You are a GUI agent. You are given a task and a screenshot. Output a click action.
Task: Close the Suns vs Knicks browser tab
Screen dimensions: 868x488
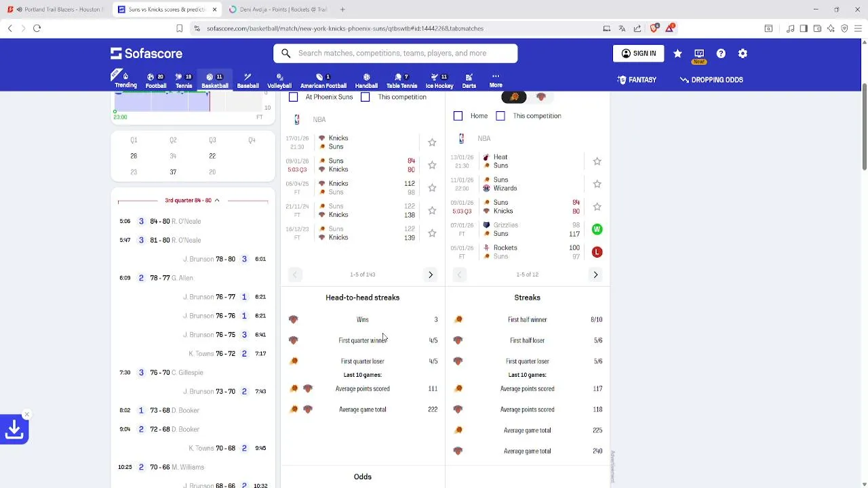pos(215,9)
